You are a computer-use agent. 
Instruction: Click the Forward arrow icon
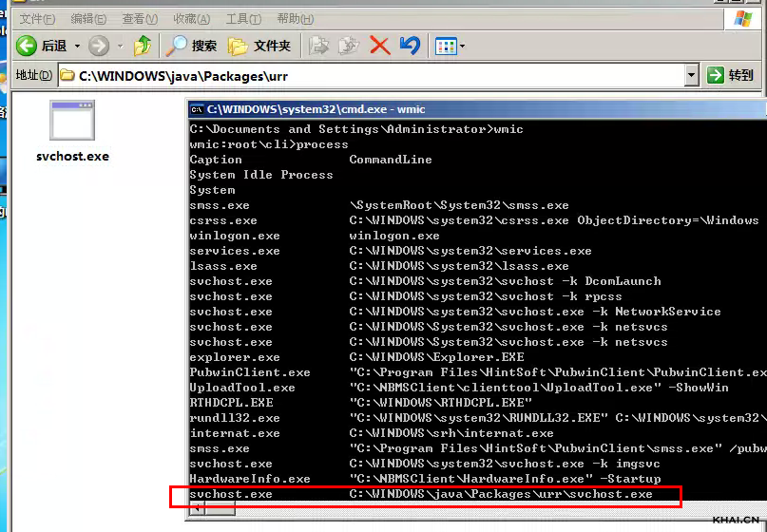[98, 46]
